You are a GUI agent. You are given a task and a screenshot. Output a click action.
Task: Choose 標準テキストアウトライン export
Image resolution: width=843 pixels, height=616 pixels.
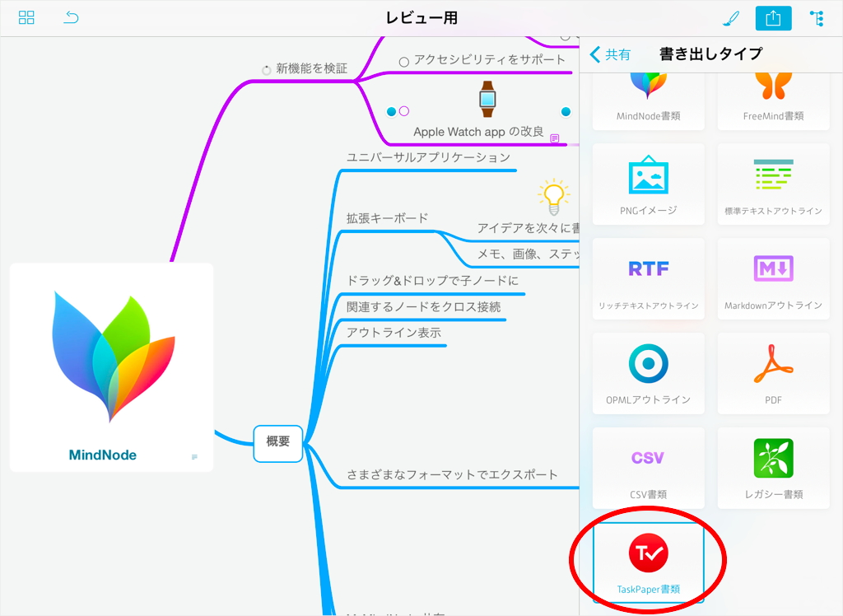click(x=773, y=184)
